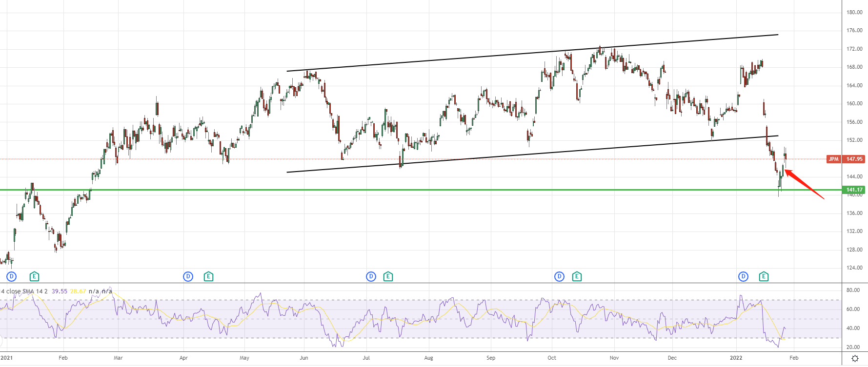Select the dividend marker in early October 2021
Screen dimensions: 868x367
coord(559,276)
